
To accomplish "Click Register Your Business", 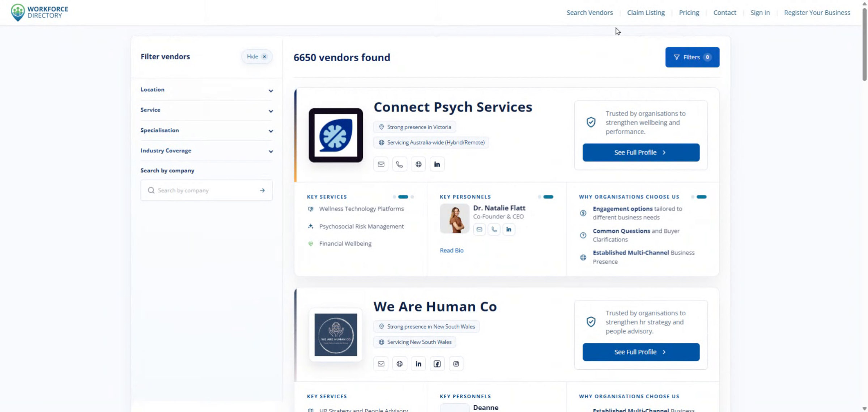I will pos(817,13).
